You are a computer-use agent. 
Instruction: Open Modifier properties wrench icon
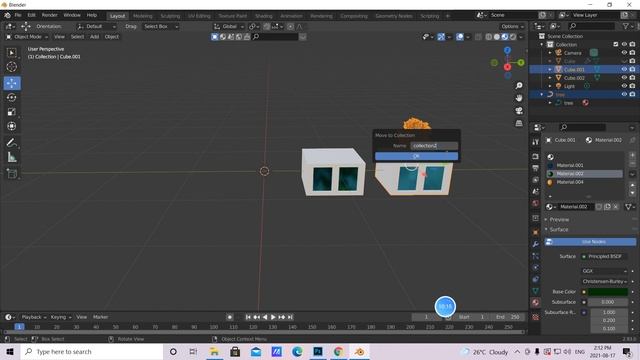[536, 244]
